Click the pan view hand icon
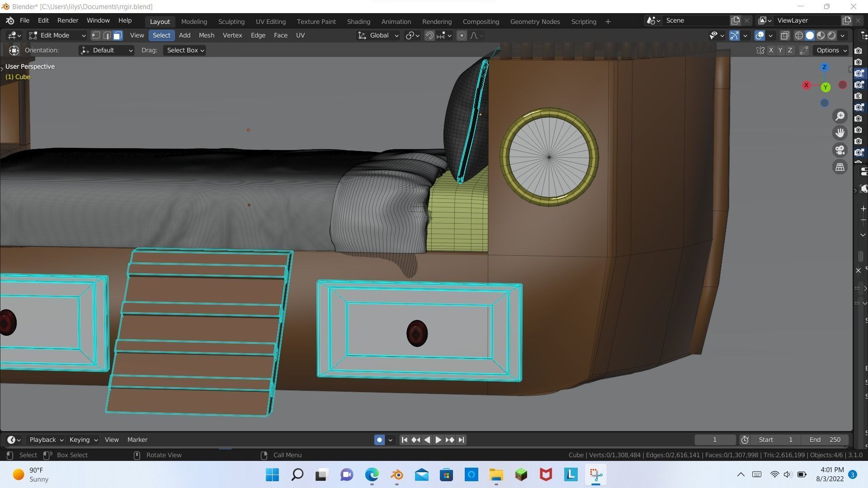The image size is (868, 488). 840,133
